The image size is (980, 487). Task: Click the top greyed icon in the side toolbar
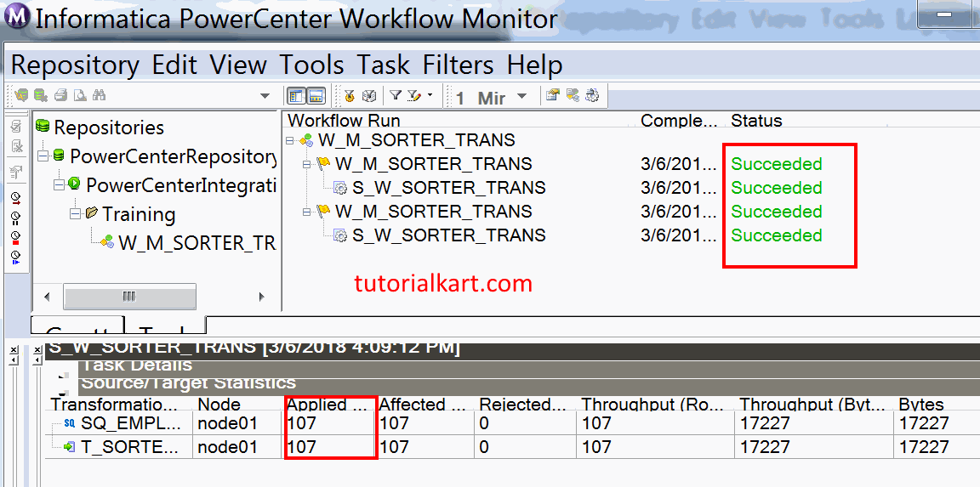tap(17, 126)
